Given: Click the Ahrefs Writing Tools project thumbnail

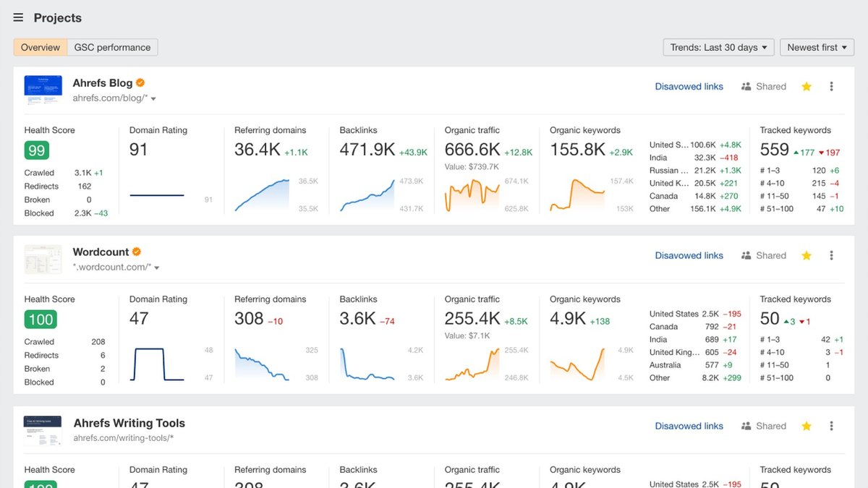Looking at the screenshot, I should (43, 430).
